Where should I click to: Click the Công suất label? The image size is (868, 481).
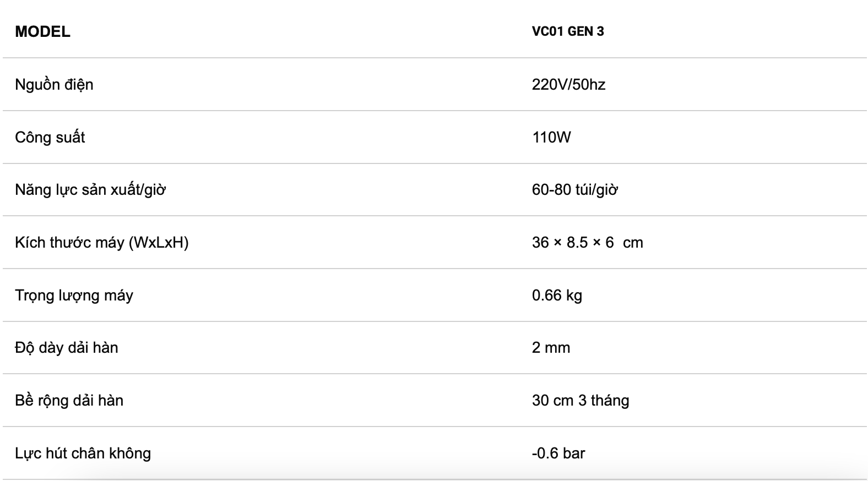click(50, 137)
